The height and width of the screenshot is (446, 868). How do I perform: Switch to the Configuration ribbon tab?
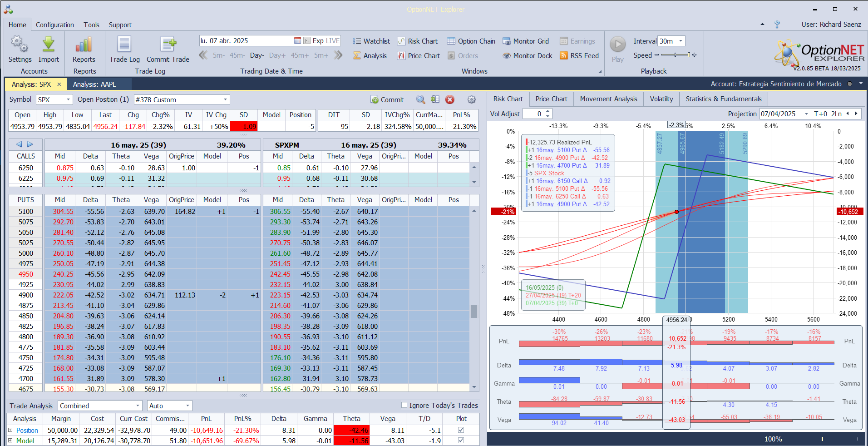[x=55, y=25]
